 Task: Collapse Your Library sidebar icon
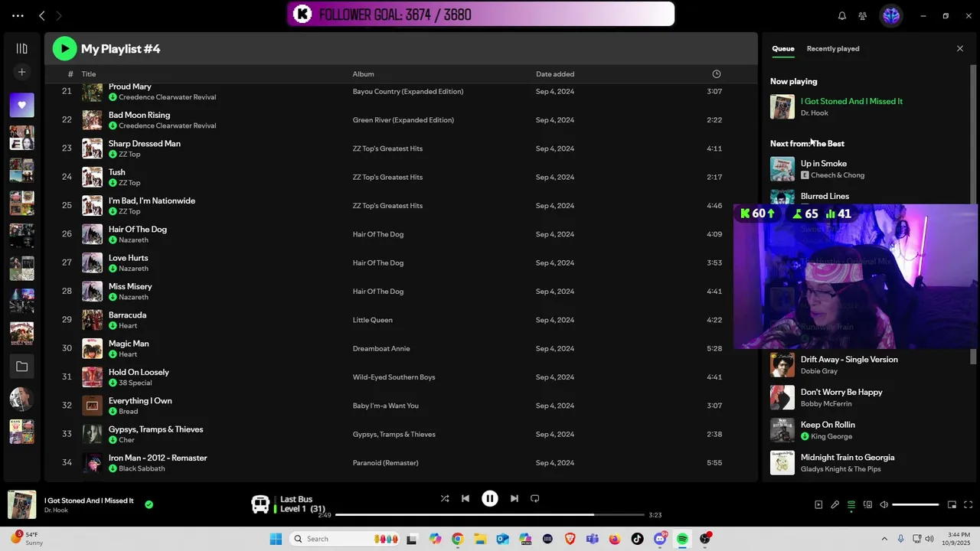coord(21,48)
